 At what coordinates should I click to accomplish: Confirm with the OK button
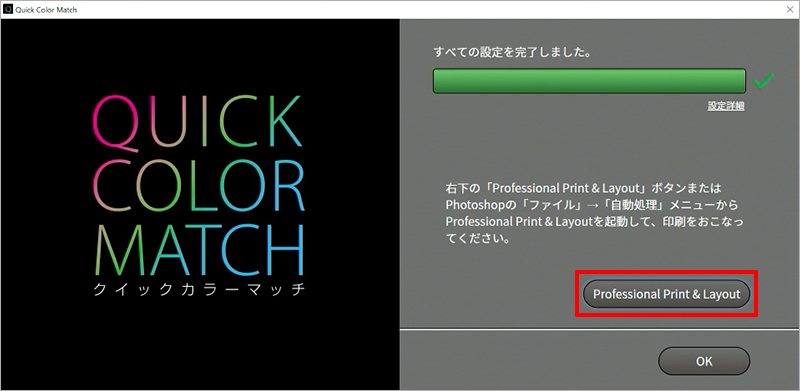(704, 361)
